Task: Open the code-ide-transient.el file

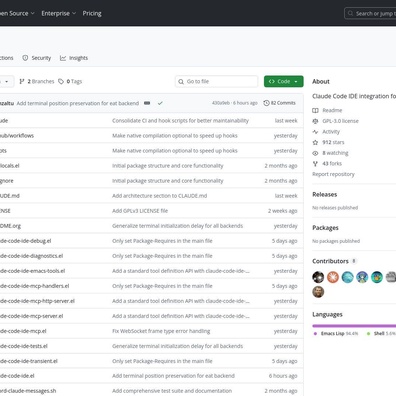Action: coord(29,361)
